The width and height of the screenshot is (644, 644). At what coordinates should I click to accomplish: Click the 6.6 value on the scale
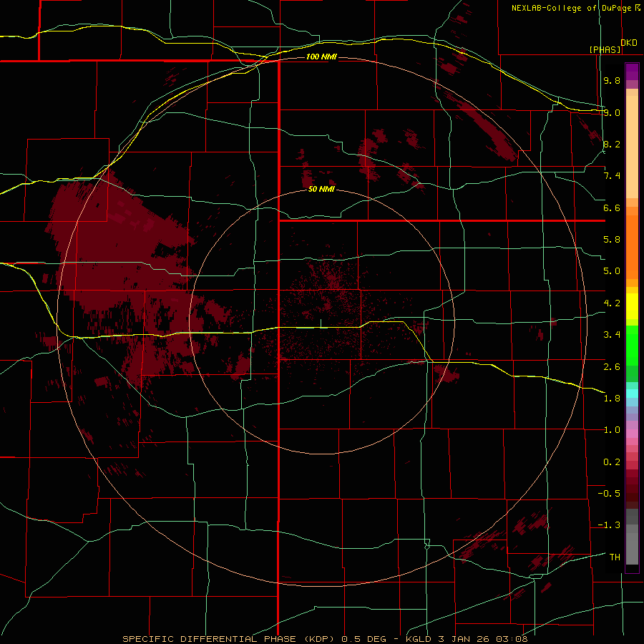612,208
